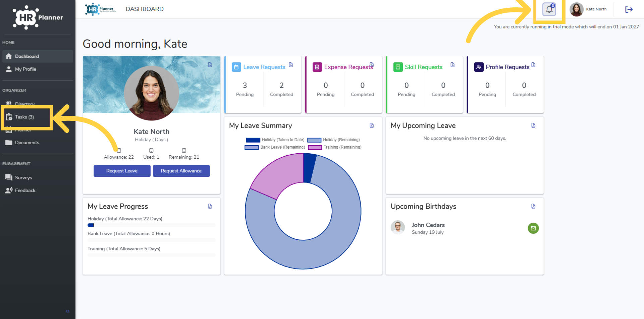This screenshot has width=644, height=319.
Task: Open Feedback in the sidebar
Action: (38, 190)
